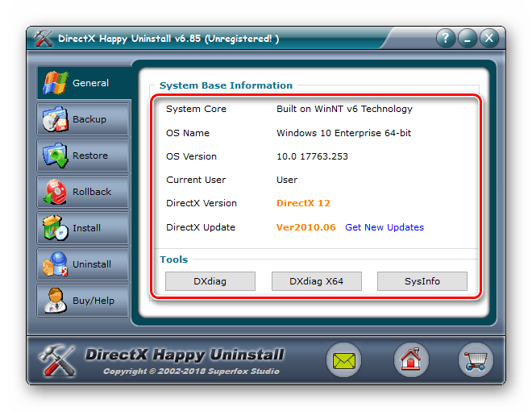Click the DirectX Version label

(202, 203)
